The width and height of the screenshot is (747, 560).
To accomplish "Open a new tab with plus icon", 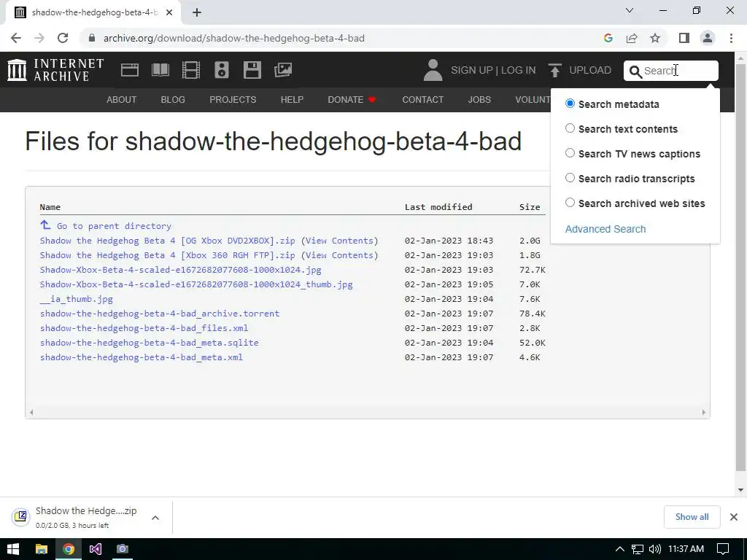I will (x=197, y=12).
